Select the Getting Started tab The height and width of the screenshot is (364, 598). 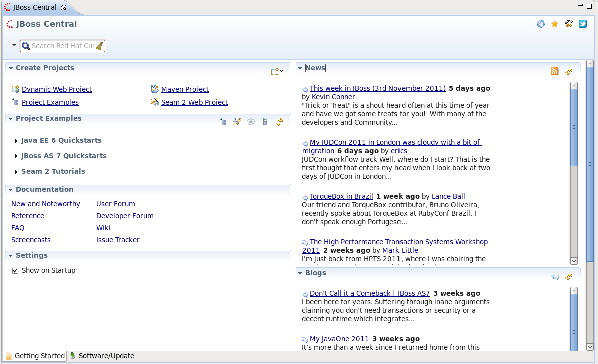[35, 356]
